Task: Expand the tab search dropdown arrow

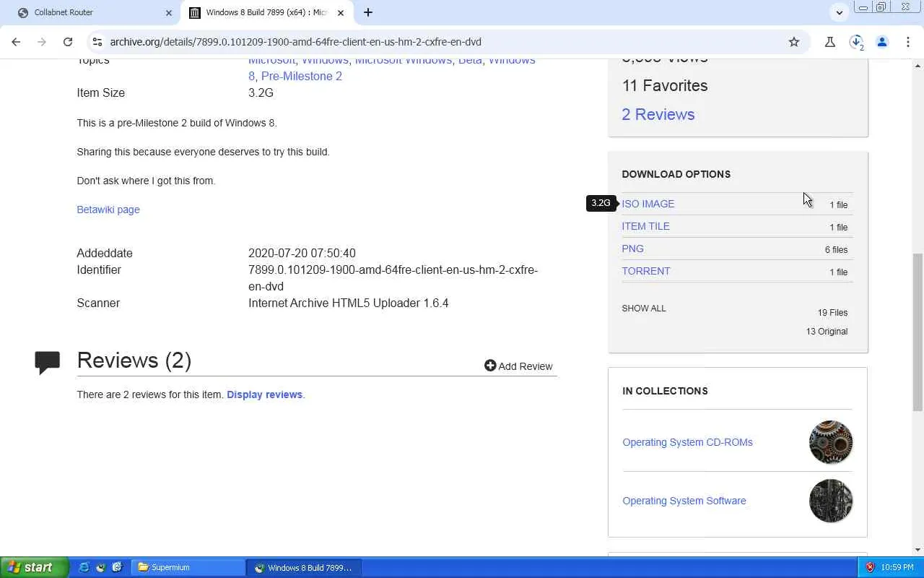Action: coord(839,12)
